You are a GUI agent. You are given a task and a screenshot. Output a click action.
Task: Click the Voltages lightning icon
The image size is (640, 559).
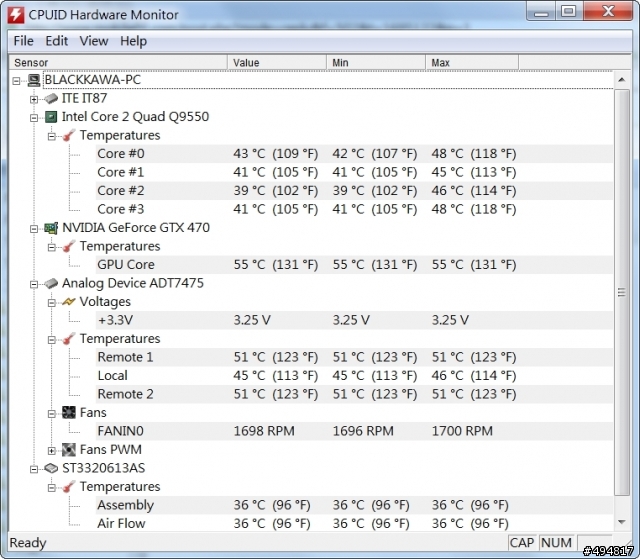click(x=69, y=302)
